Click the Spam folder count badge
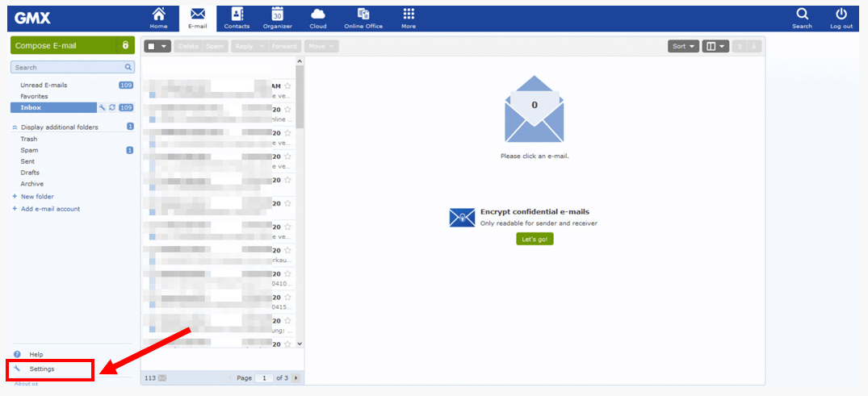Viewport: 868px width, 396px height. pyautogui.click(x=130, y=151)
